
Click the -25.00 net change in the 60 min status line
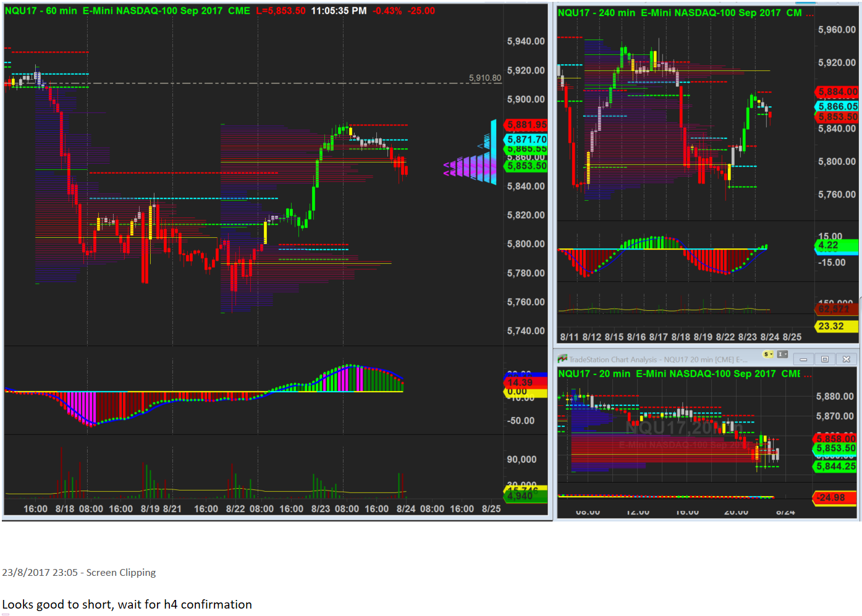click(x=421, y=11)
